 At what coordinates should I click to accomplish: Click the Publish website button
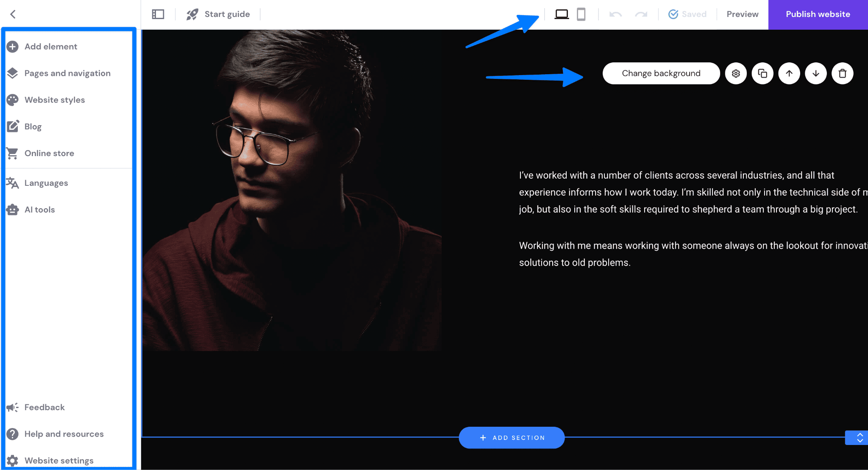818,14
